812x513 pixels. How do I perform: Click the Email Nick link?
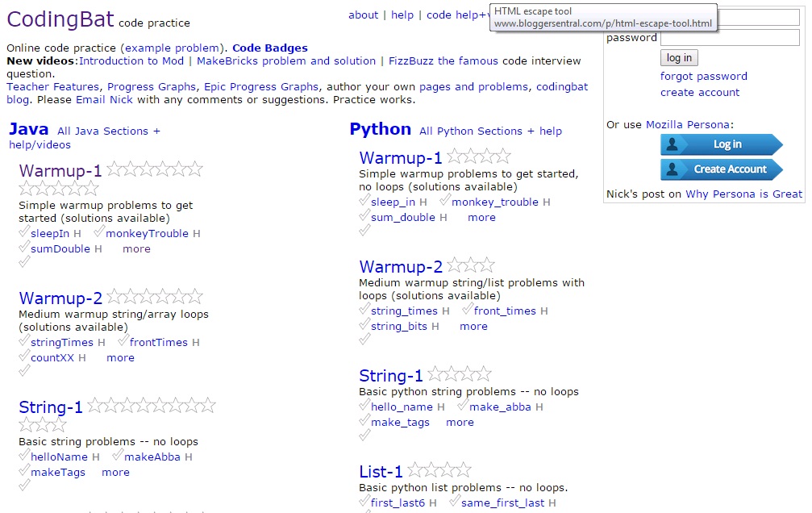tap(104, 99)
